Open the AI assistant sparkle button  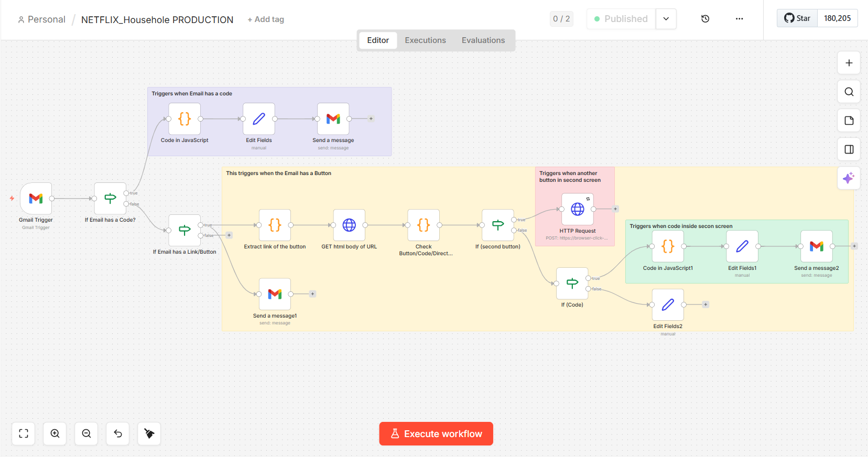coord(849,178)
